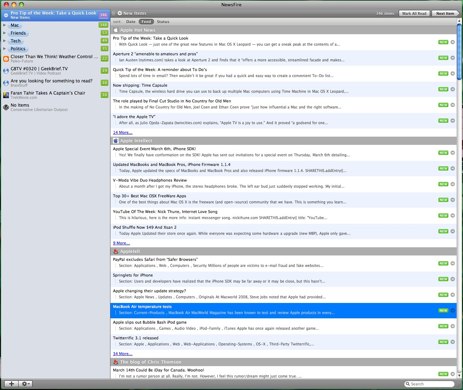This screenshot has width=463, height=390.
Task: Click NEW badge on Top 30+ Best Mac OSX FreeWare Apps
Action: 443,200
